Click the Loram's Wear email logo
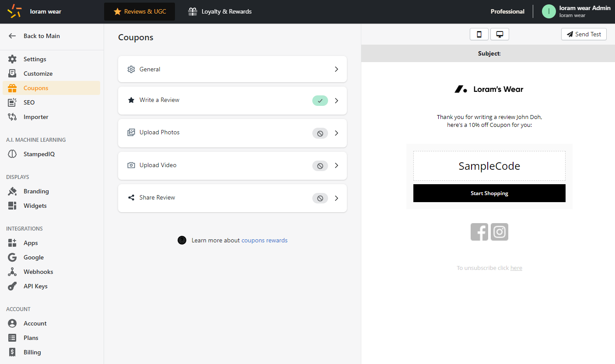Screen dimensions: 615x364 [489, 89]
